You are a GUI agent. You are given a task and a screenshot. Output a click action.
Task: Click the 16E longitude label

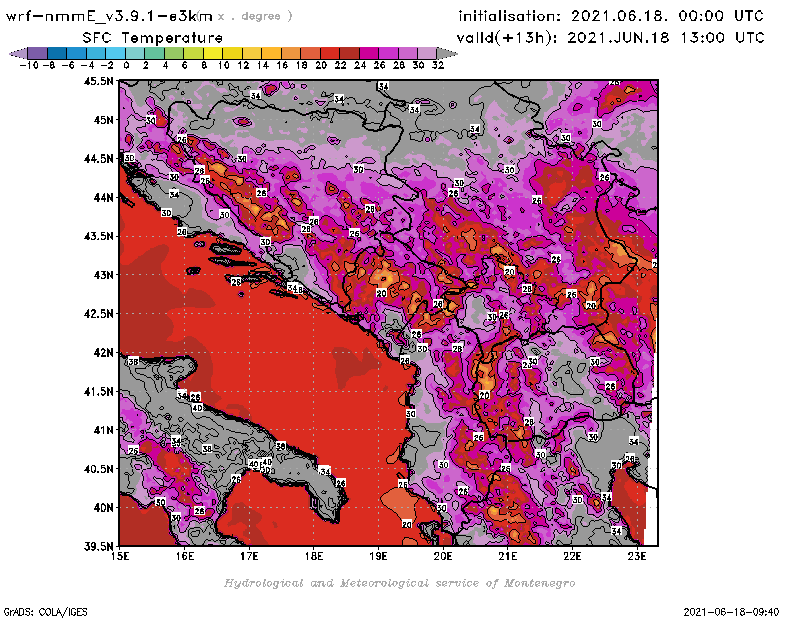click(185, 556)
